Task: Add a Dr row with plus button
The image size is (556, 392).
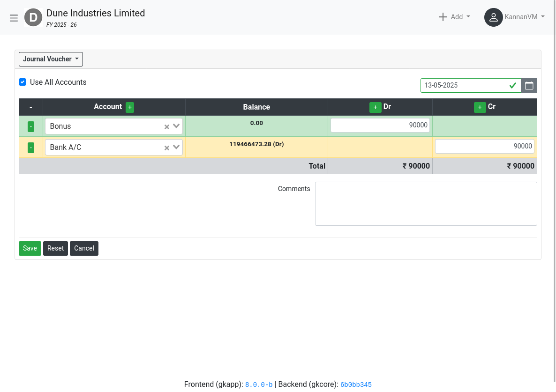Action: pos(375,107)
